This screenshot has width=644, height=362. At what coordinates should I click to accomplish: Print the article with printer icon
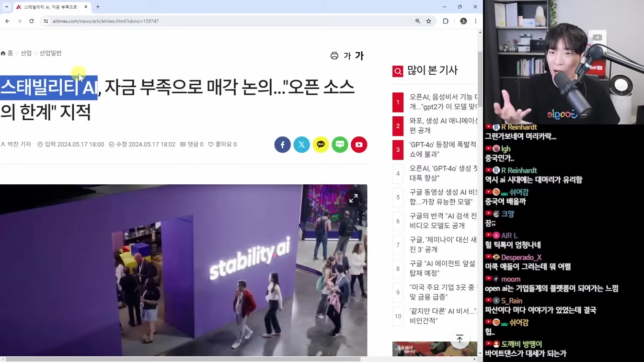(x=334, y=56)
